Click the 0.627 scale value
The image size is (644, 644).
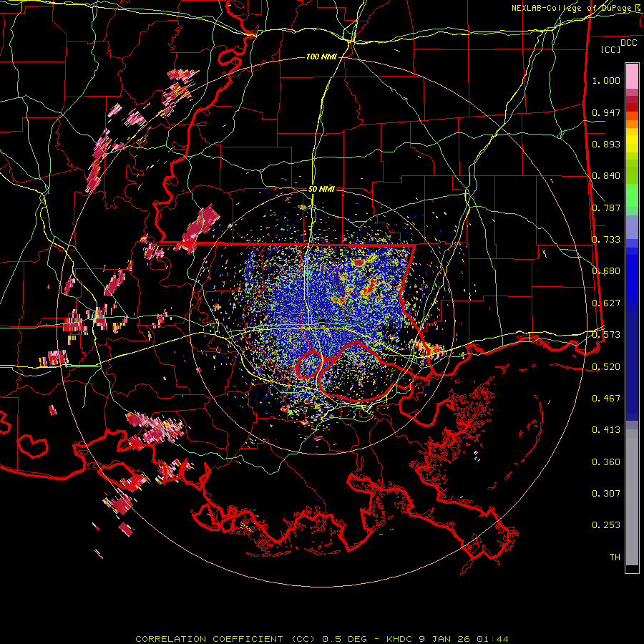pos(606,303)
